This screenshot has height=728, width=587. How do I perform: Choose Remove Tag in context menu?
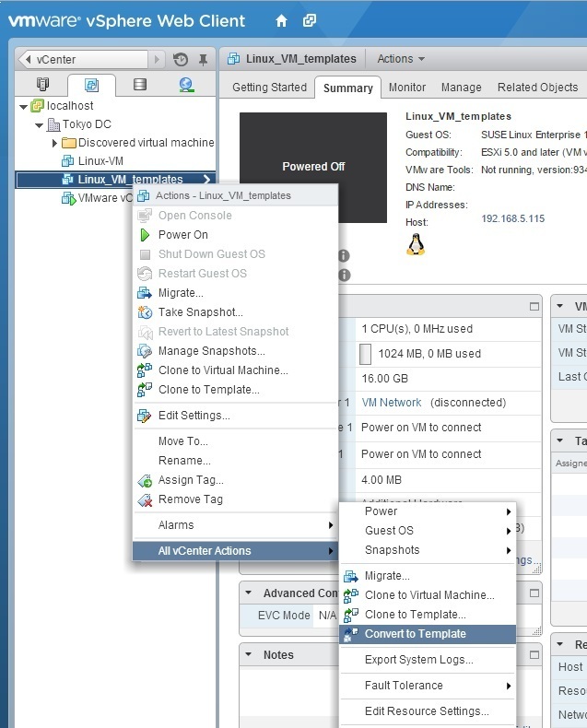236,499
